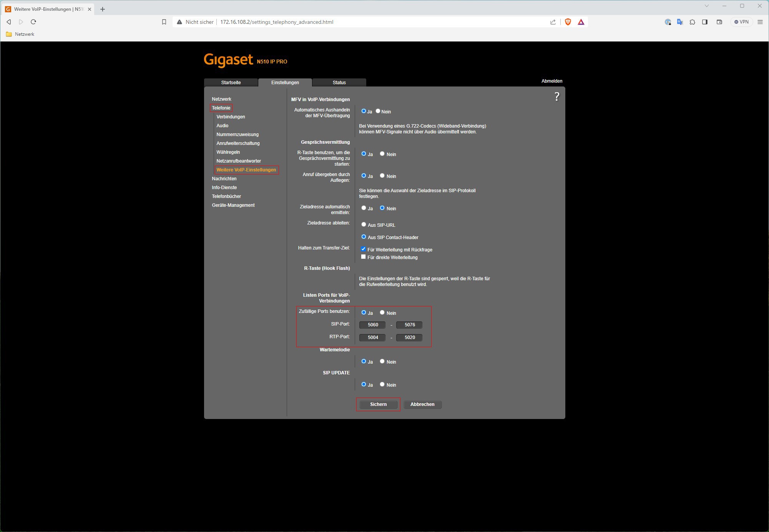This screenshot has height=532, width=769.
Task: Click the VPN button
Action: coord(741,22)
